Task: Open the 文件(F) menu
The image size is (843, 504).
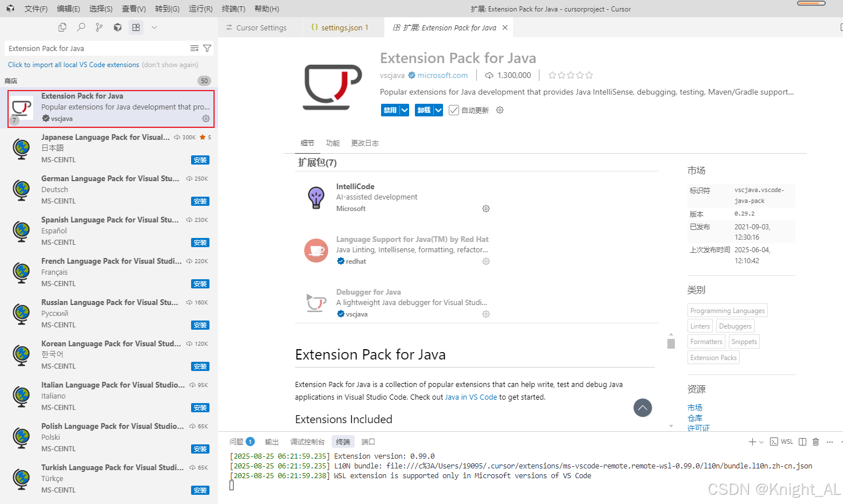Action: 36,9
